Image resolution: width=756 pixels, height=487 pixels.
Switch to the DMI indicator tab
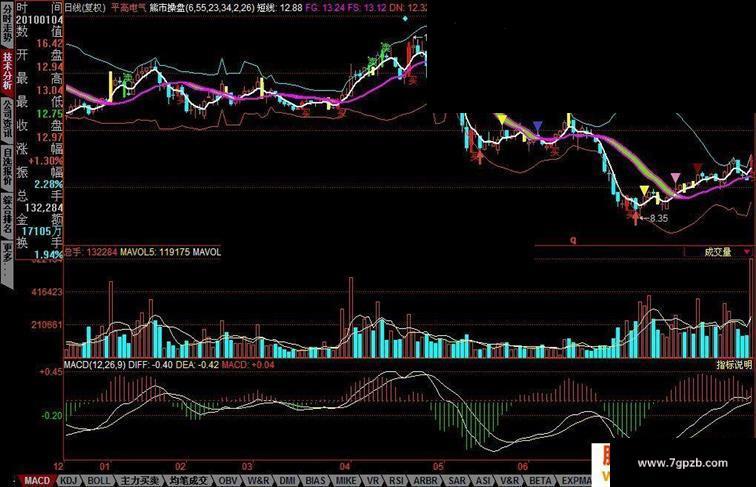288,481
